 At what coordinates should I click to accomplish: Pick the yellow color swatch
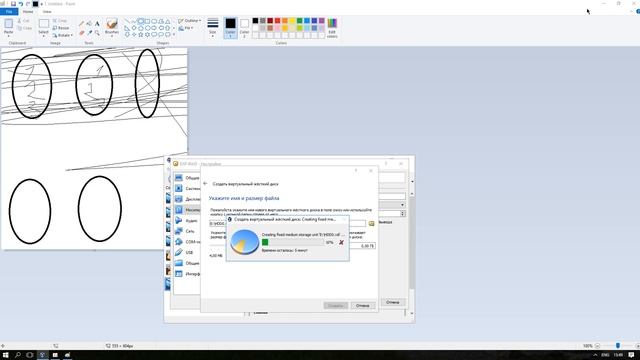tap(292, 20)
